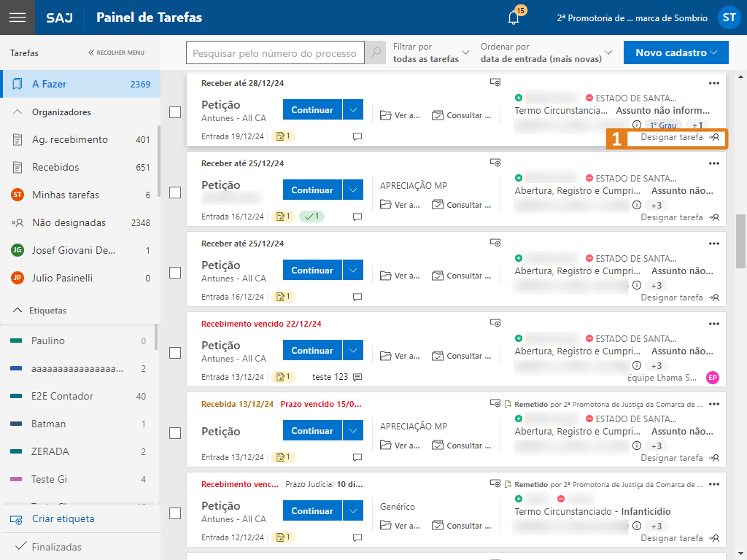Collapse the Organizadores section
The width and height of the screenshot is (747, 560).
coord(18,112)
